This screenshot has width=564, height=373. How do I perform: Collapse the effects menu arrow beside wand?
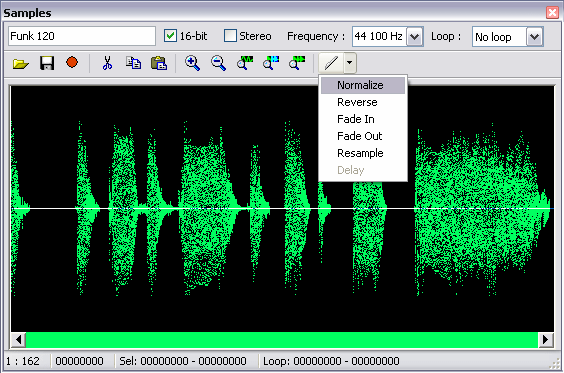[350, 63]
